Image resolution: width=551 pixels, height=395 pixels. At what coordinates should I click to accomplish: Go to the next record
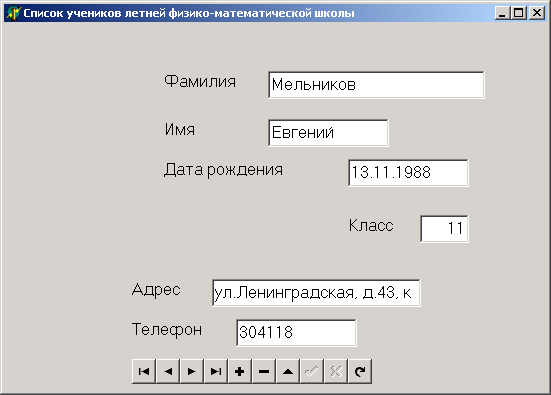click(192, 371)
